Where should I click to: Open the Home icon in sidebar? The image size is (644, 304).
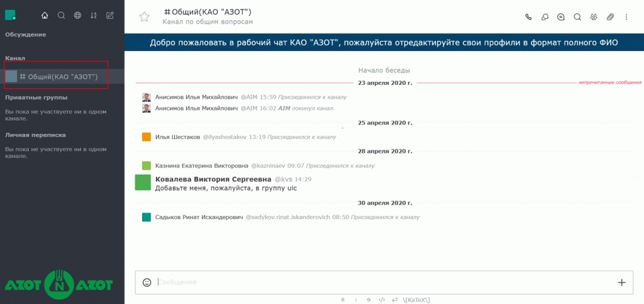coord(45,16)
